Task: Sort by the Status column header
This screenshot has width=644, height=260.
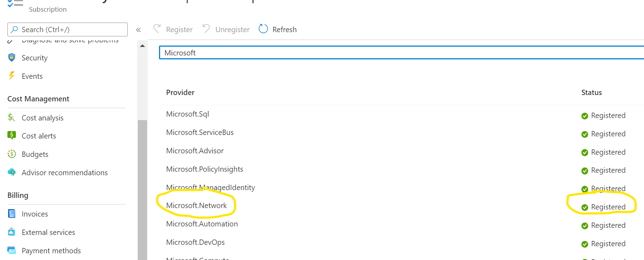Action: coord(591,93)
